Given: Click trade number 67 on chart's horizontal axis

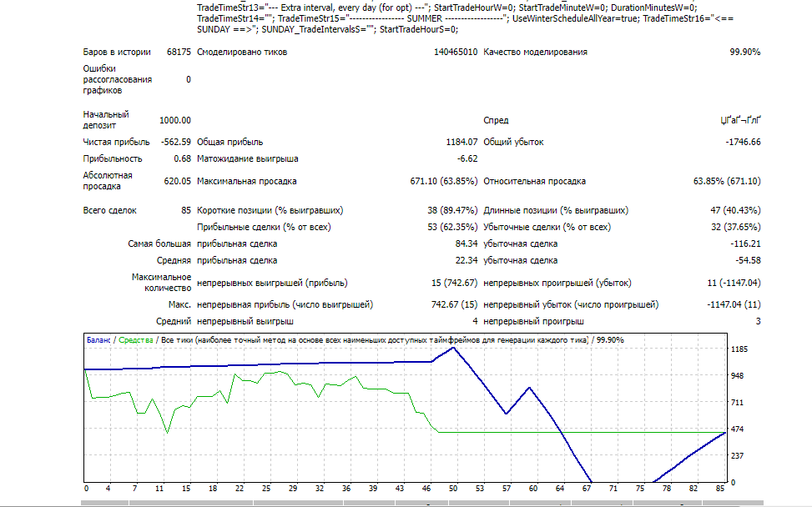Looking at the screenshot, I should coord(587,489).
